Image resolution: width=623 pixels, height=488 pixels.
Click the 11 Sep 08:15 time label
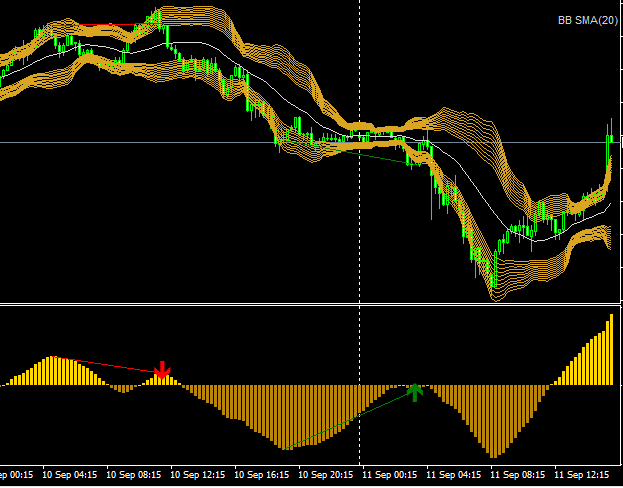[x=517, y=475]
